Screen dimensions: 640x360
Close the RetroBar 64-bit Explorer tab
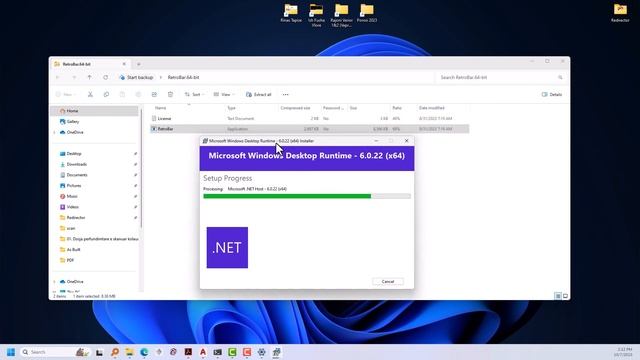(x=124, y=64)
